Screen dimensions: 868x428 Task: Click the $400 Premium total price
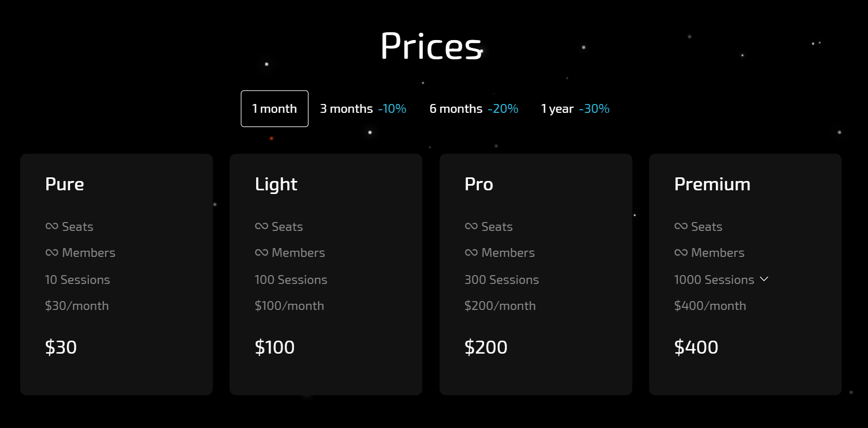pos(696,347)
